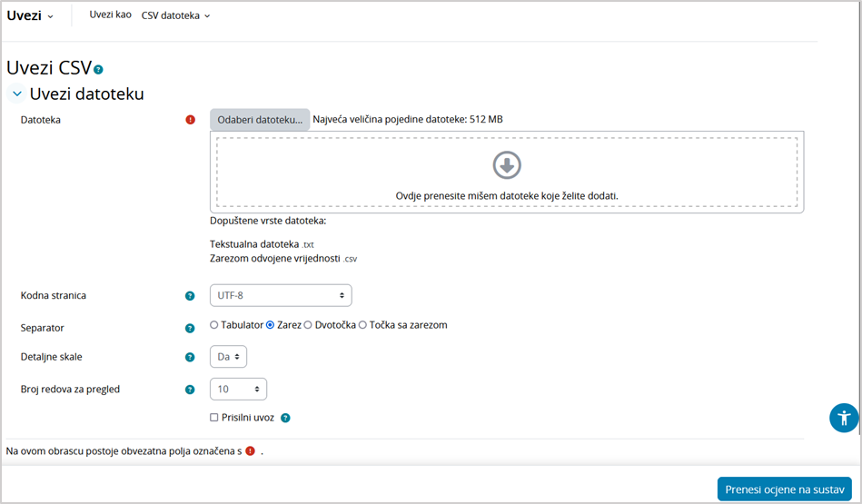Click help icon beside Separator
This screenshot has height=504, width=862.
tap(190, 328)
